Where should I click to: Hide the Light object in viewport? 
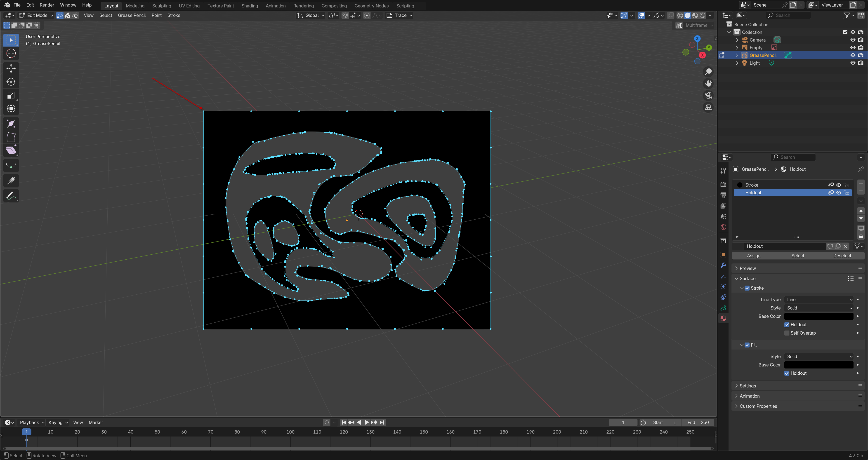(853, 63)
